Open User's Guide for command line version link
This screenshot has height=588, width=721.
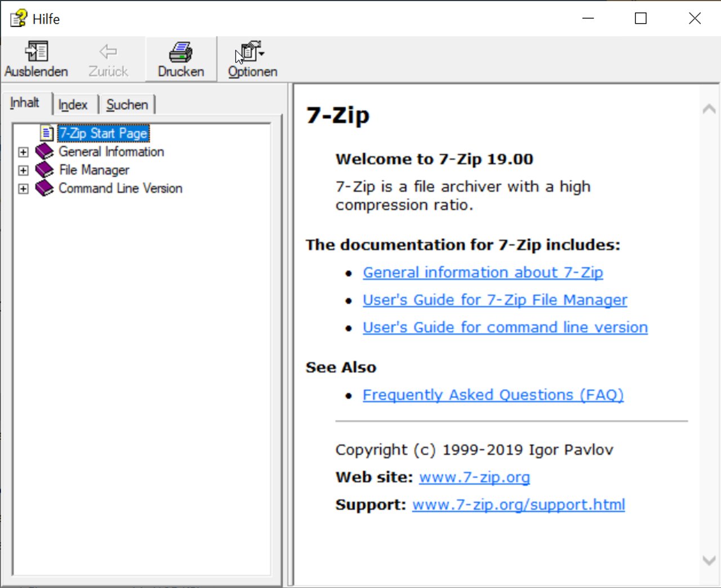point(505,328)
